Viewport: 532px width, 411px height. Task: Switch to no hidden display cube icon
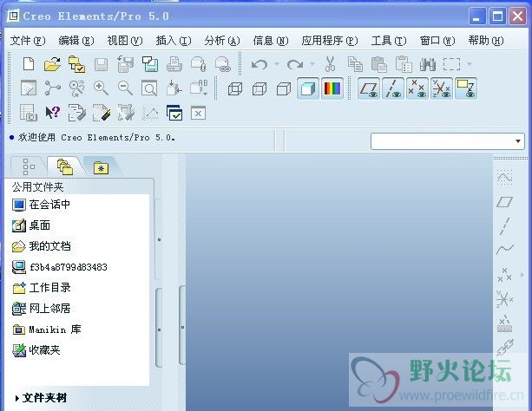tap(284, 88)
